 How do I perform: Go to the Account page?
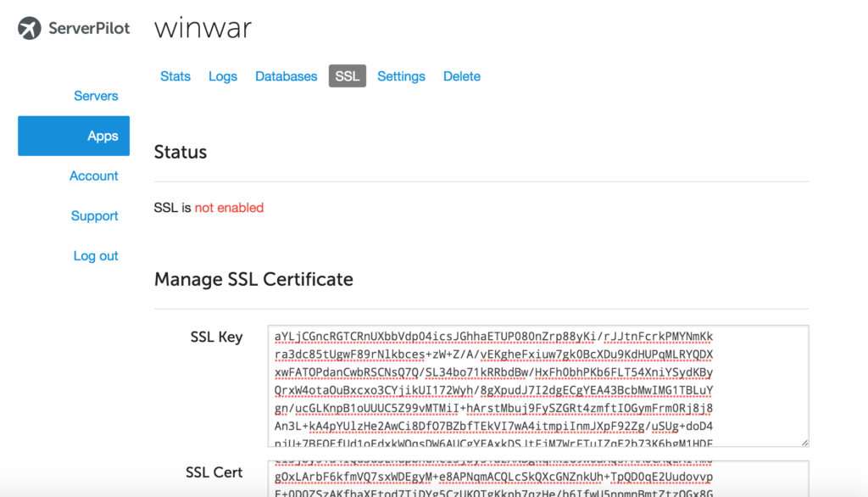[93, 176]
